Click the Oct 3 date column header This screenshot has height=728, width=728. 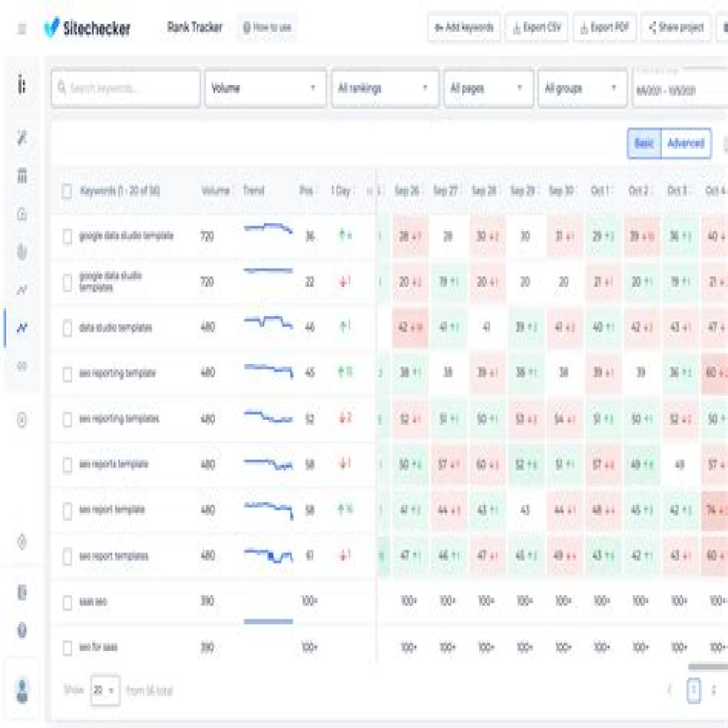click(x=677, y=190)
